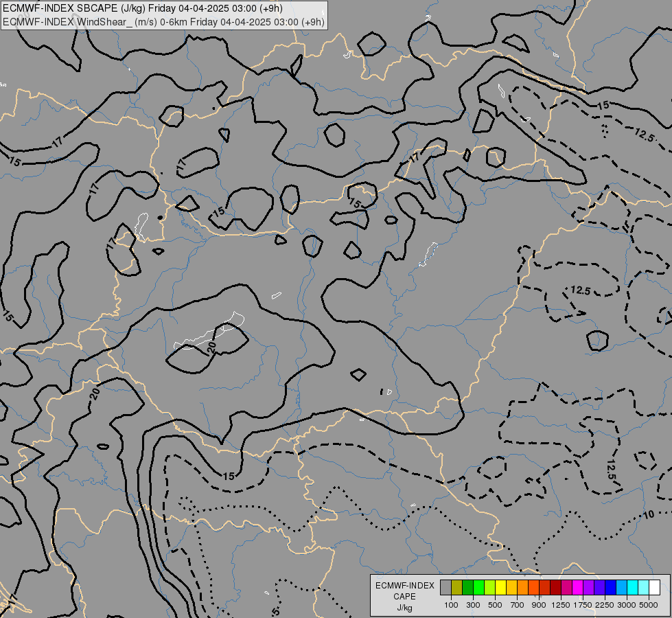
Task: Click the 300 legend tick label
Action: click(473, 605)
